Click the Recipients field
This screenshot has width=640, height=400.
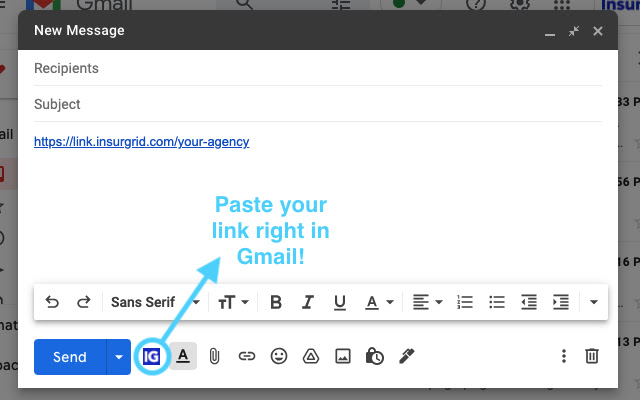[318, 68]
